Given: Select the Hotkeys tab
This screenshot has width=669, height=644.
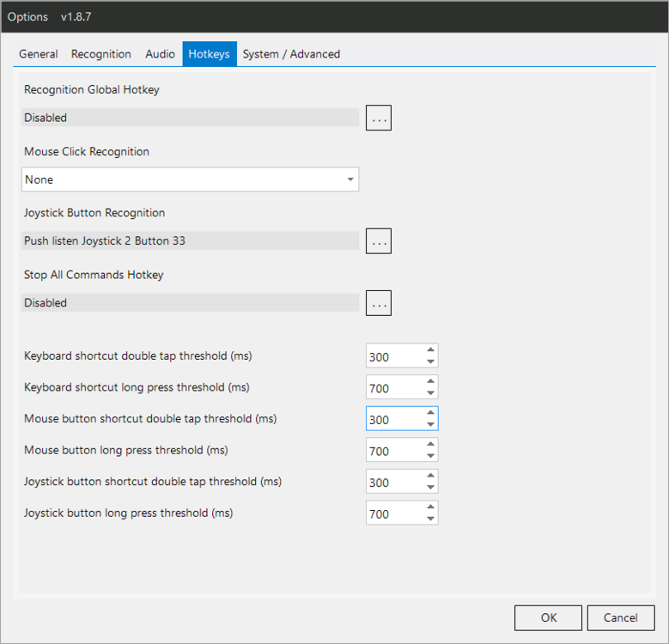Looking at the screenshot, I should point(210,54).
